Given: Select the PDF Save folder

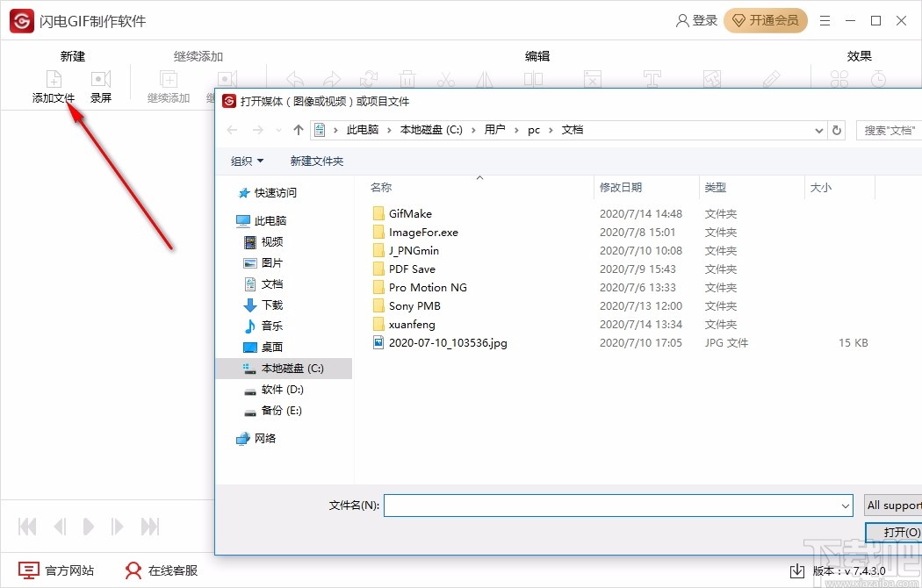Looking at the screenshot, I should tap(404, 269).
